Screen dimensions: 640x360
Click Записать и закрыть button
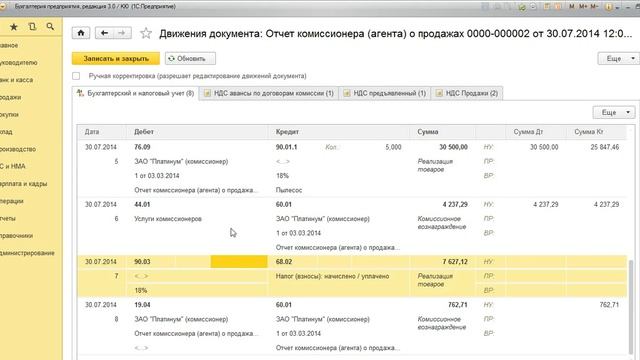[116, 59]
